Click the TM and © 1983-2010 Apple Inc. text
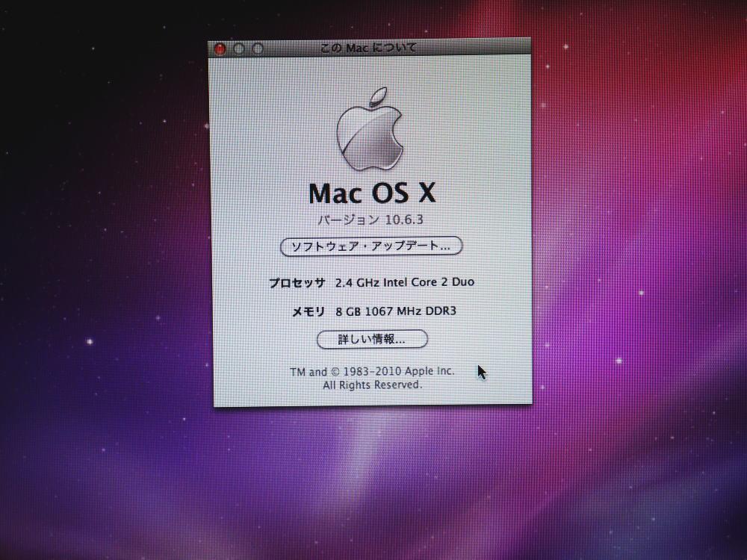The width and height of the screenshot is (747, 560). pyautogui.click(x=372, y=371)
